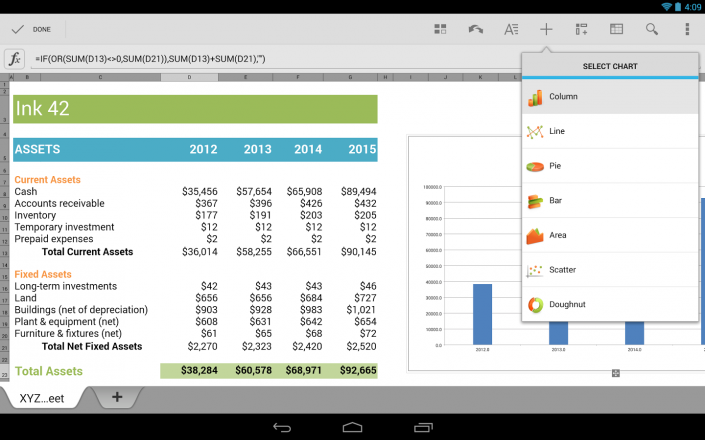This screenshot has height=440, width=705.
Task: Tap the Android back navigation button
Action: pos(282,427)
